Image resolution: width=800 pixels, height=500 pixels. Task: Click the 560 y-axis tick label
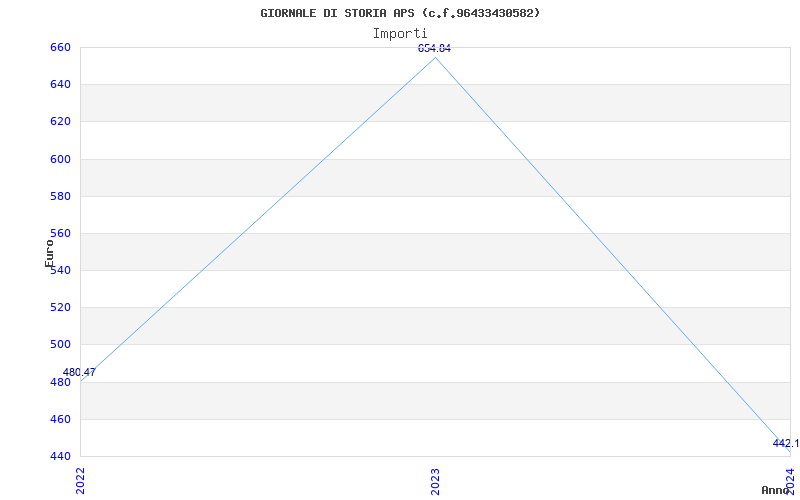click(60, 233)
